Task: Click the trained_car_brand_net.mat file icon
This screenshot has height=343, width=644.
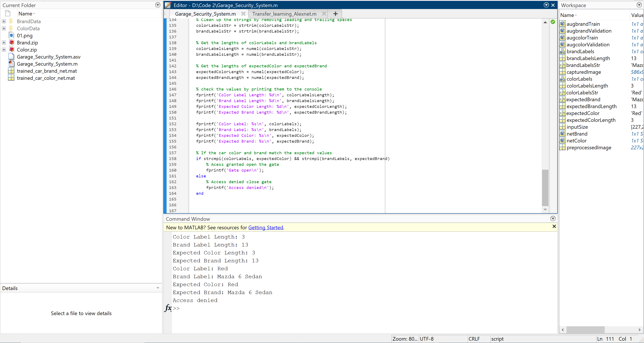Action: (x=11, y=71)
